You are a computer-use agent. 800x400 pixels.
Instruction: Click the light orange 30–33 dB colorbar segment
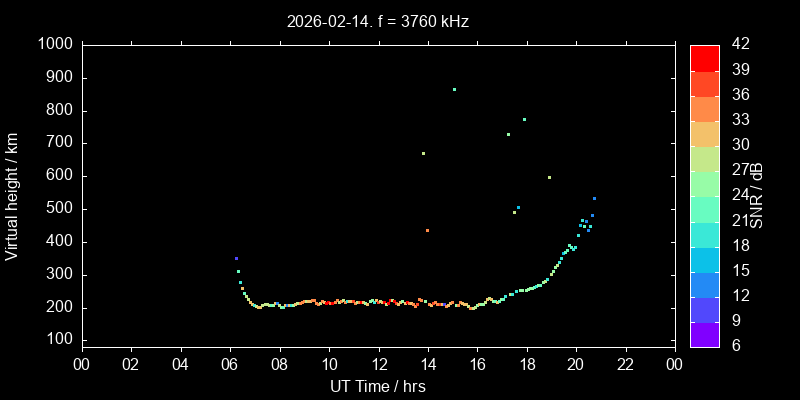coord(705,133)
